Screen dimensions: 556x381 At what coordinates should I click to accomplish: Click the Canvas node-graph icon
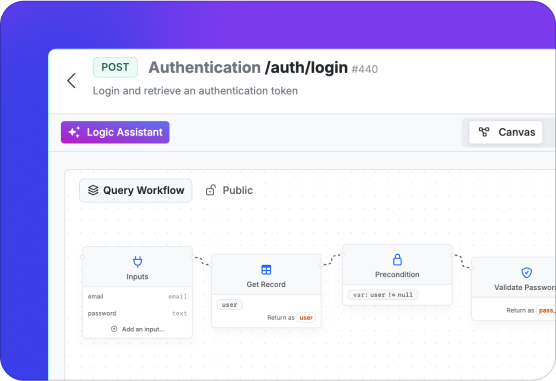coord(484,132)
